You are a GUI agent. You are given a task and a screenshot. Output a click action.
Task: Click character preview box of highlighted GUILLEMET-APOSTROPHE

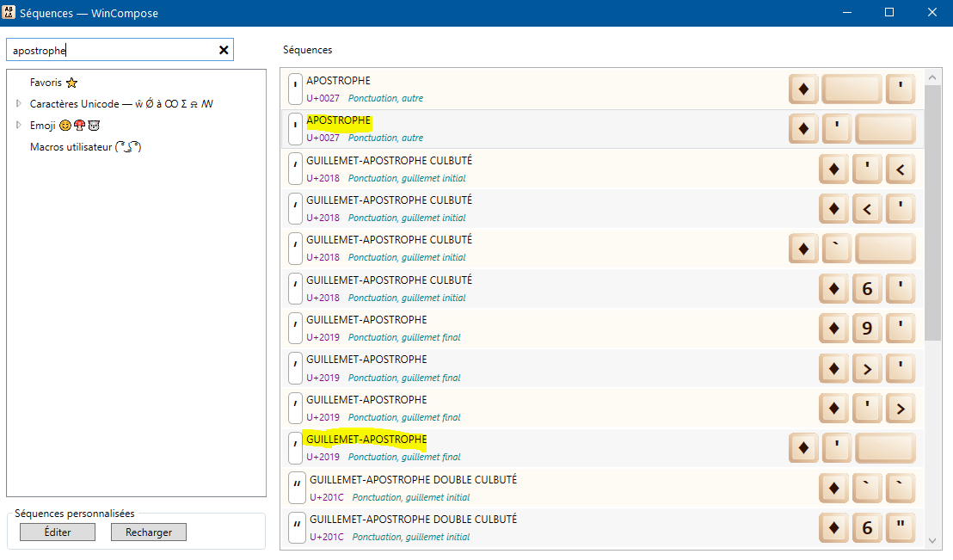pyautogui.click(x=295, y=447)
